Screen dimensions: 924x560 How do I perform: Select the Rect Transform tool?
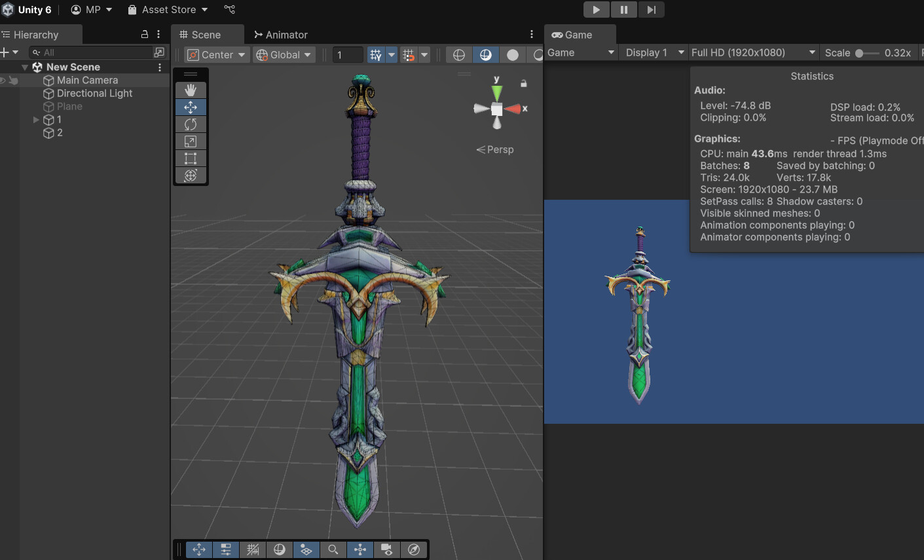pyautogui.click(x=191, y=158)
